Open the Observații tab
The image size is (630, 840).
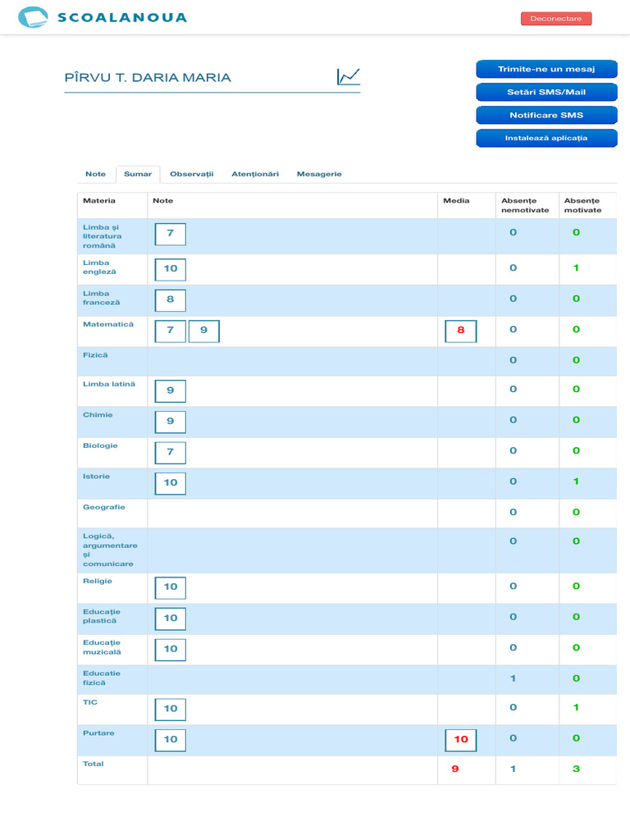(191, 174)
